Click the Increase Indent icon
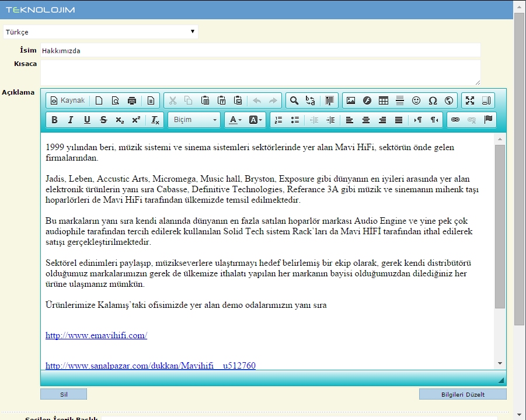 pos(330,120)
